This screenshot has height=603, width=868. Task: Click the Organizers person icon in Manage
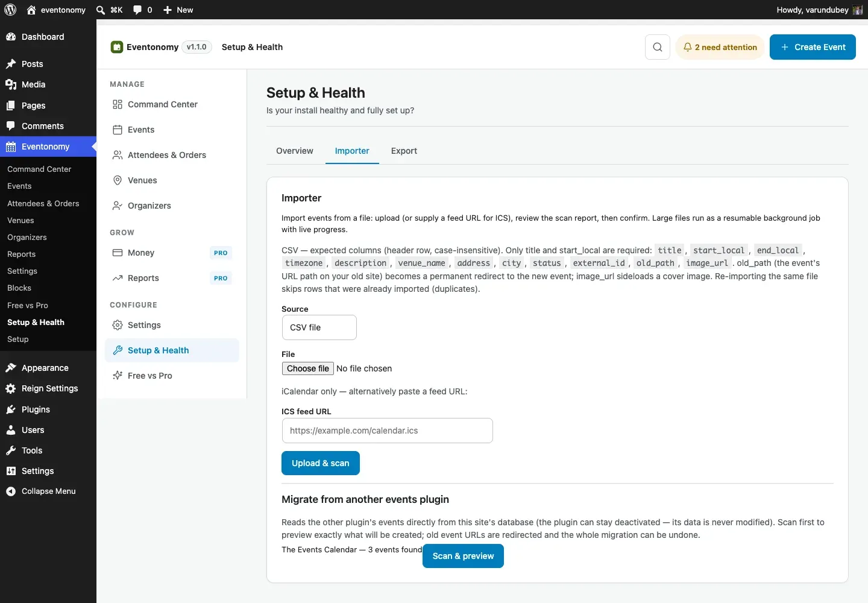click(x=118, y=206)
